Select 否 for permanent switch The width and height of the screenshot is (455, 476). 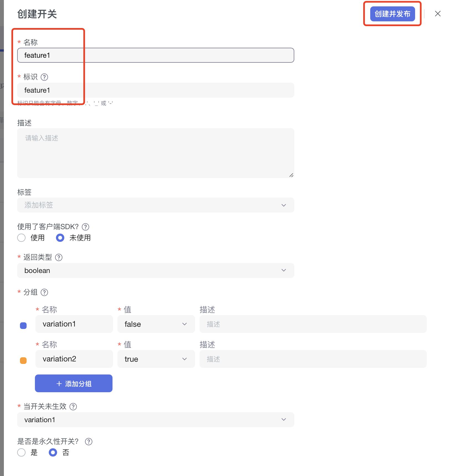[53, 452]
